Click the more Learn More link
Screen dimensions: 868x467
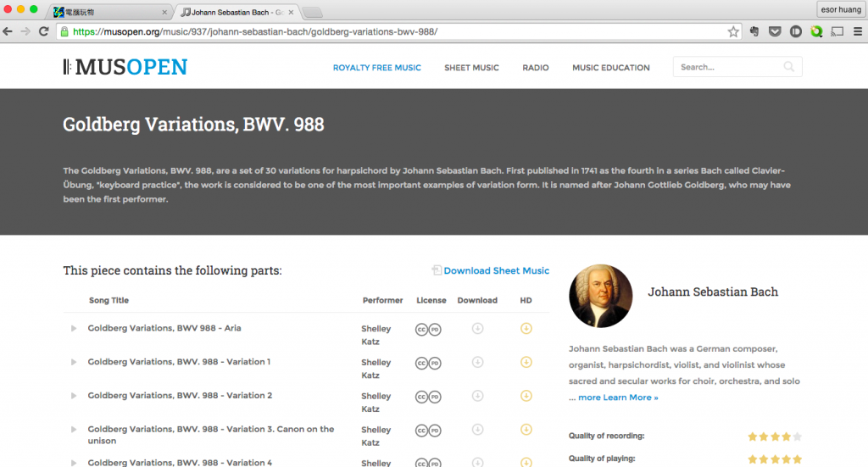(x=618, y=398)
